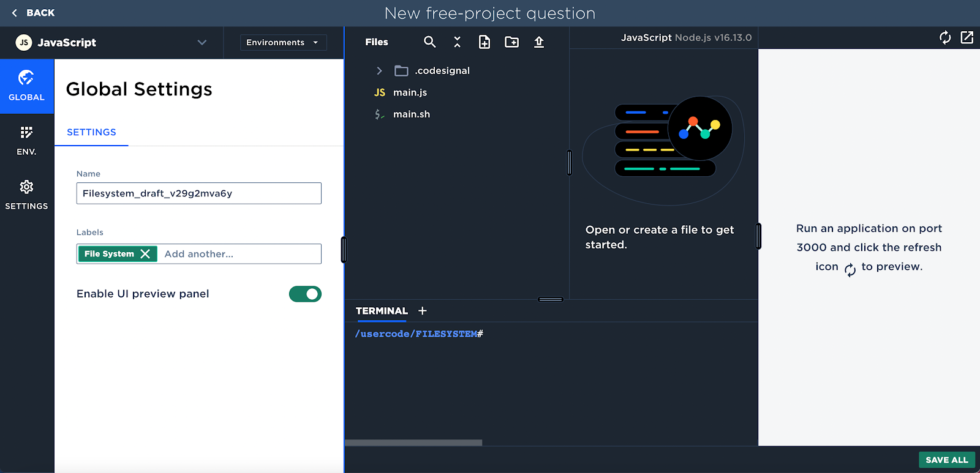This screenshot has width=980, height=473.
Task: Click the settings panel resize handle
Action: [x=344, y=250]
